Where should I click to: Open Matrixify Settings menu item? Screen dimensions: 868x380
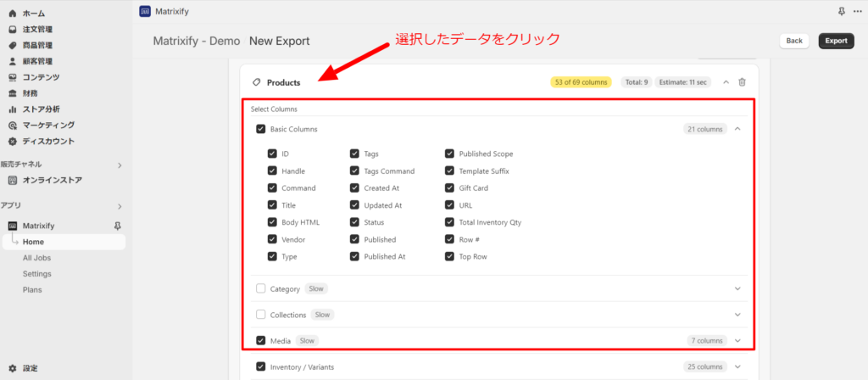(x=37, y=274)
